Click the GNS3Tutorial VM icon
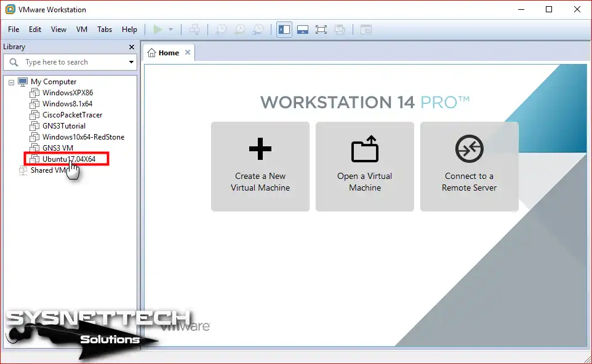Screen dimensions: 592x364 pyautogui.click(x=34, y=125)
